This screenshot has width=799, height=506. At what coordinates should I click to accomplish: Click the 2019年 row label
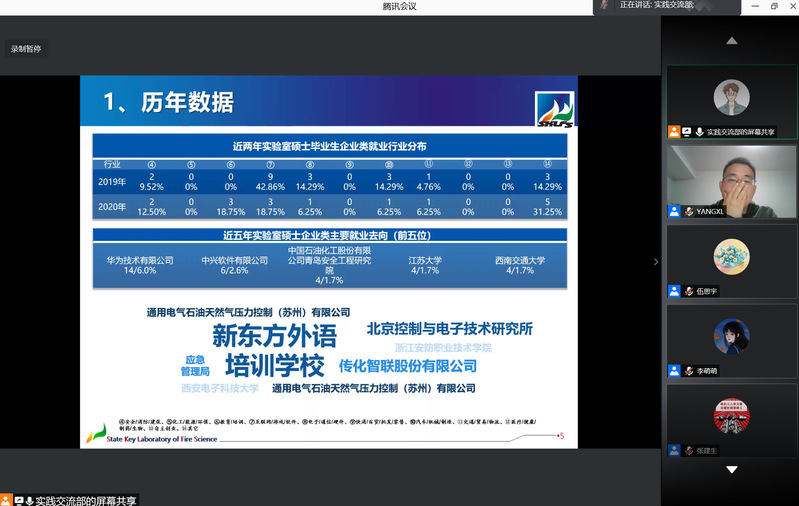tap(112, 182)
